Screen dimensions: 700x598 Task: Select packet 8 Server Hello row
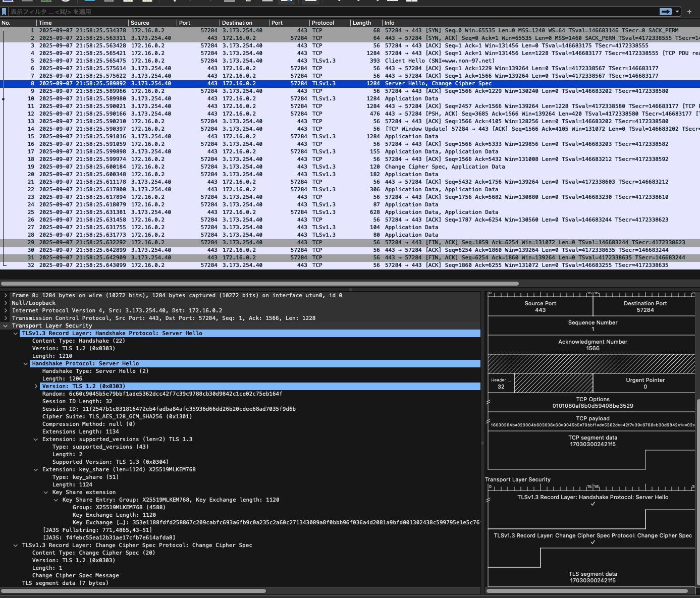[x=350, y=83]
